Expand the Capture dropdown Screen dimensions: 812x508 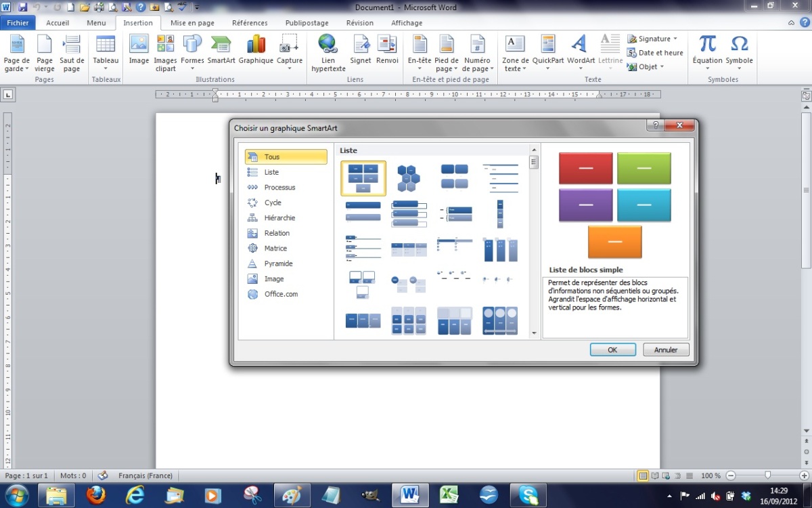click(290, 54)
